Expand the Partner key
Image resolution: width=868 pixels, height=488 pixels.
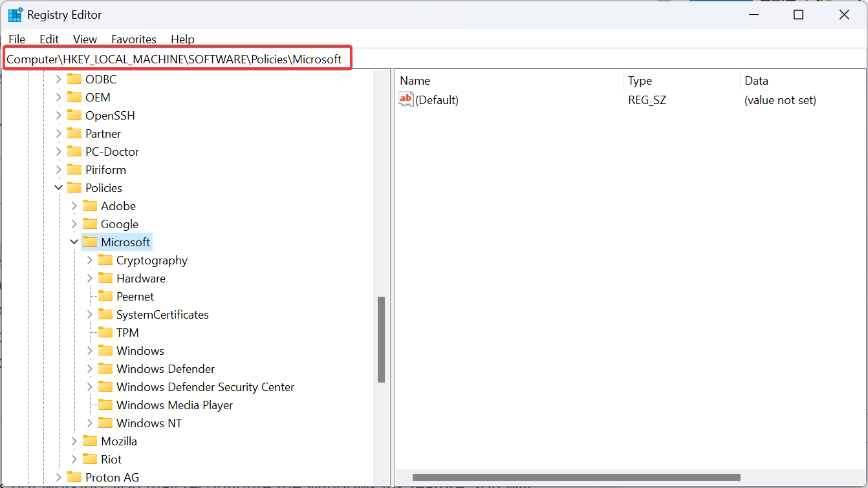point(59,133)
